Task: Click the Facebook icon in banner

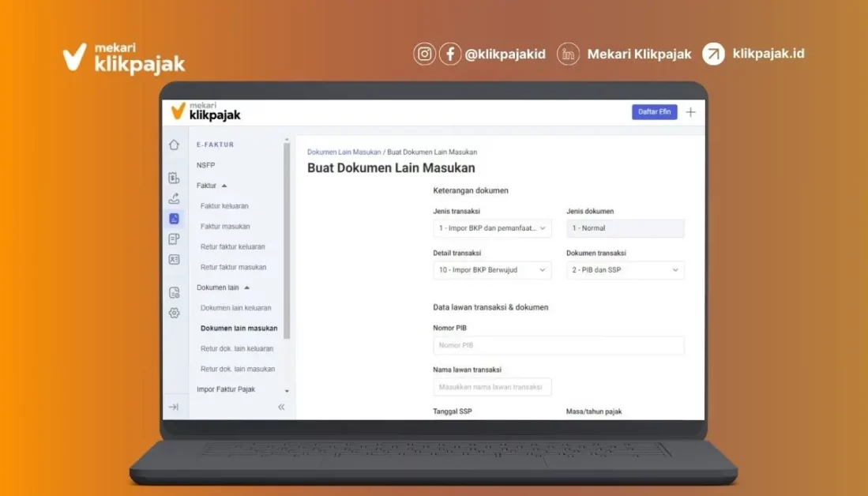Action: point(450,54)
